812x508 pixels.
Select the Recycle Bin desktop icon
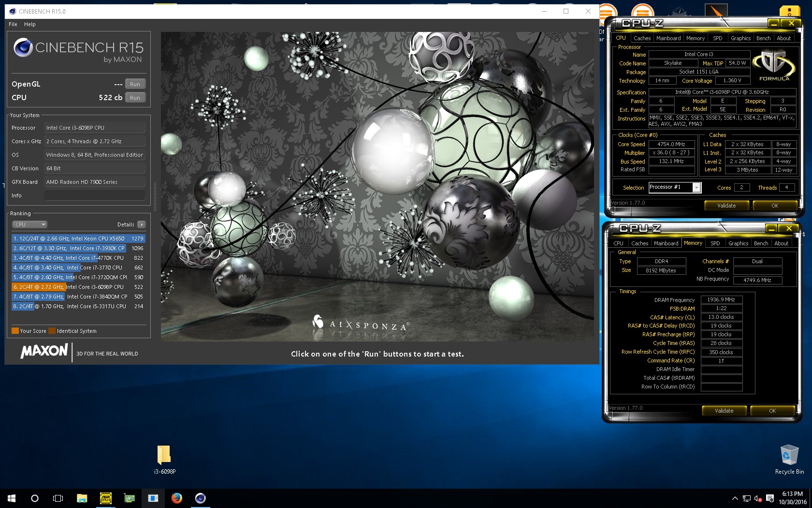789,460
